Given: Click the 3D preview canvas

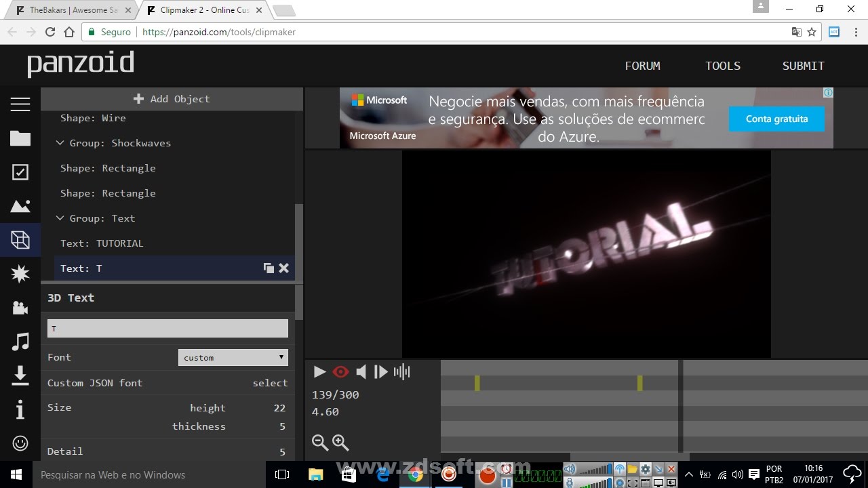Looking at the screenshot, I should pos(587,253).
